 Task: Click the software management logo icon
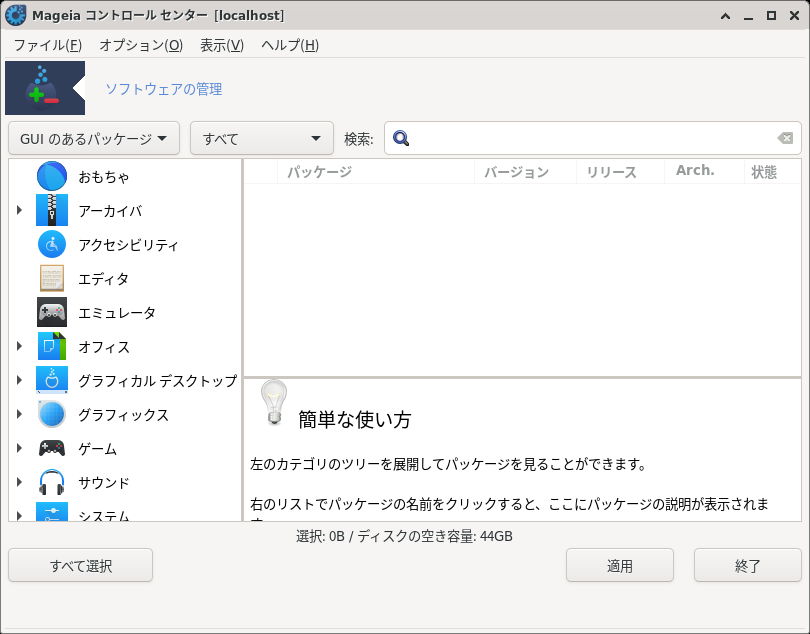point(45,88)
